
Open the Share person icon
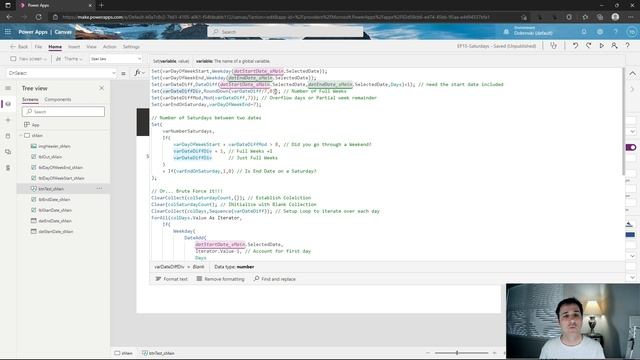coord(614,46)
